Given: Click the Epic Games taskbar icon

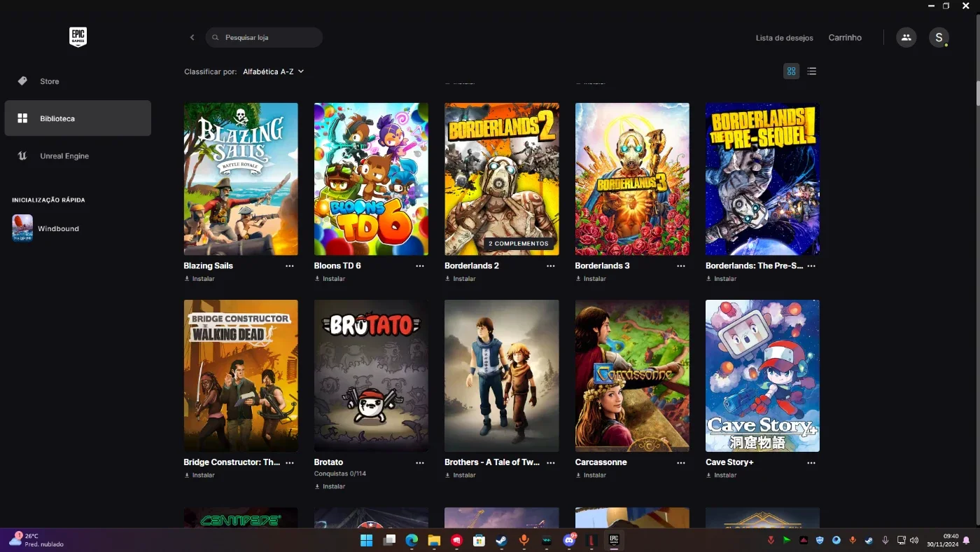Looking at the screenshot, I should 614,540.
